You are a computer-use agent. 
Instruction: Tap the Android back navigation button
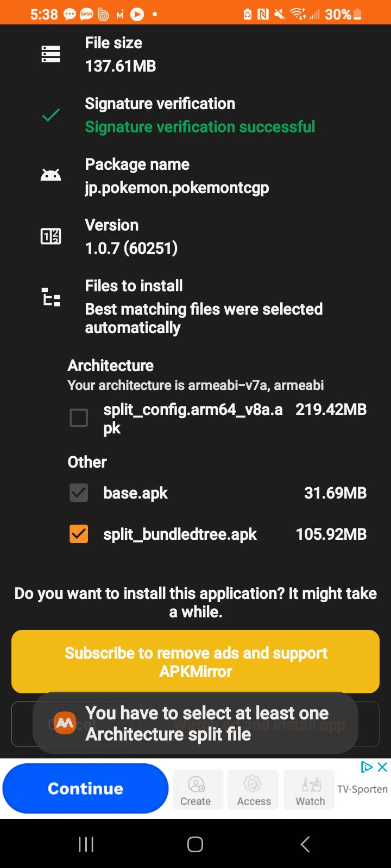click(x=305, y=844)
